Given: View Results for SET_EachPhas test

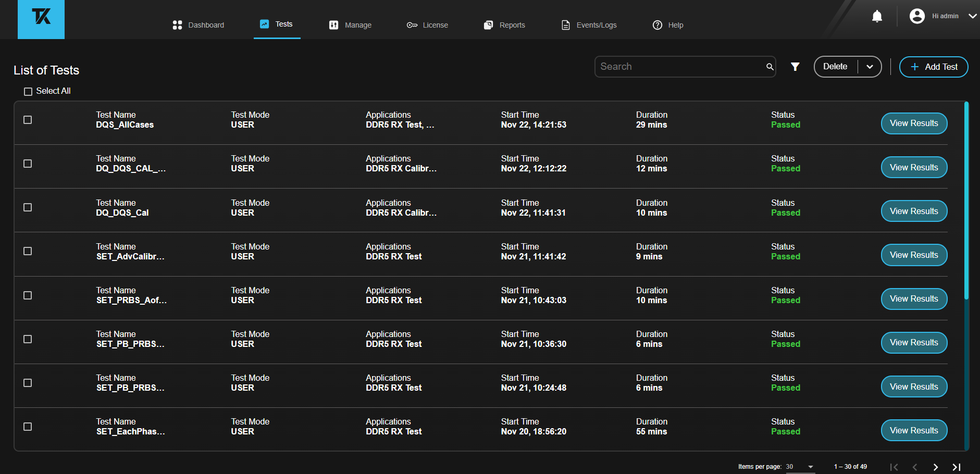Looking at the screenshot, I should (x=914, y=430).
